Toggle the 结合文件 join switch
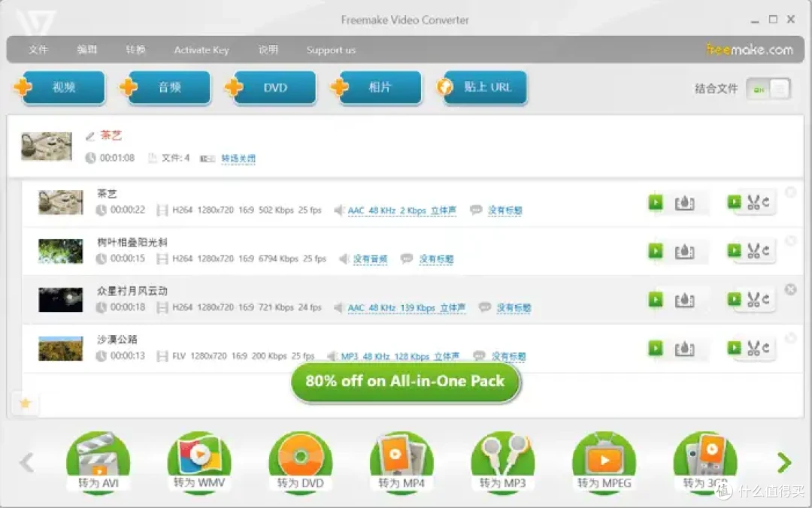The image size is (812, 508). pos(768,89)
